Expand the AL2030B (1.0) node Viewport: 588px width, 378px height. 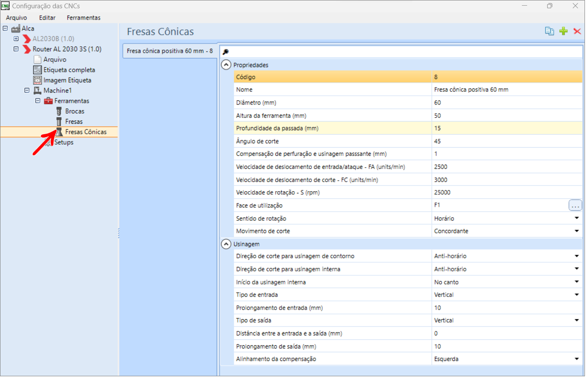(x=16, y=39)
